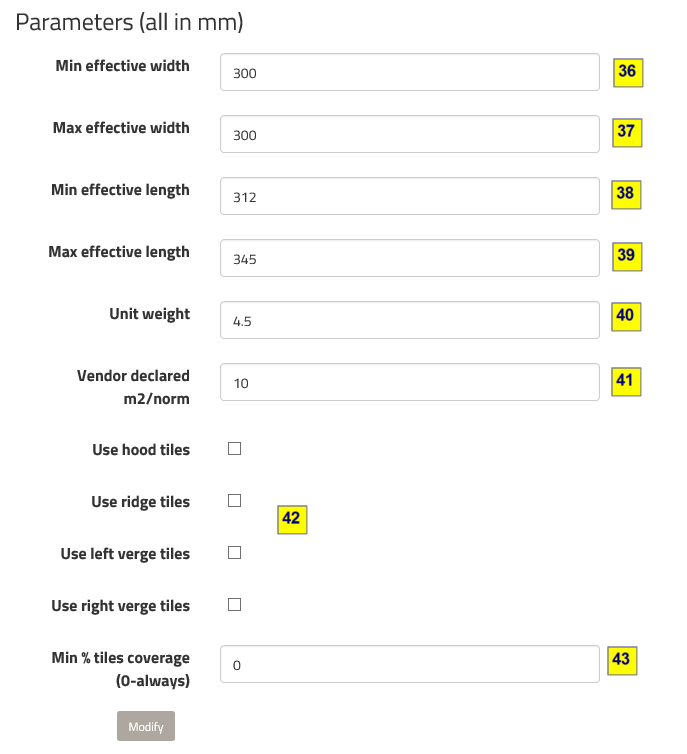Viewport: 687px width, 754px height.
Task: Click yellow badge 42 next to checkboxes
Action: pos(291,519)
